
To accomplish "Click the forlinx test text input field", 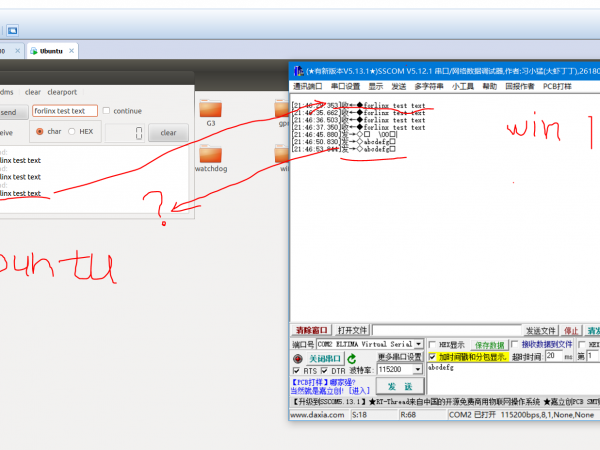I will (x=64, y=111).
